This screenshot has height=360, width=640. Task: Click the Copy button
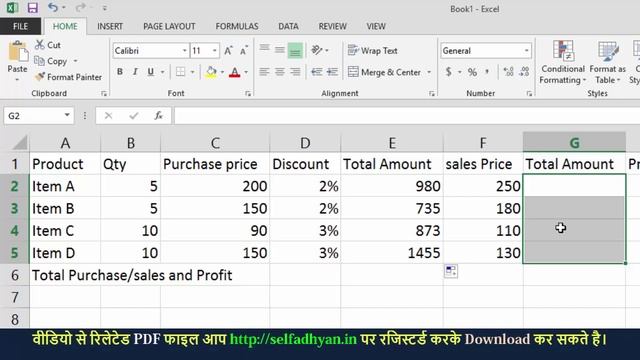point(51,61)
